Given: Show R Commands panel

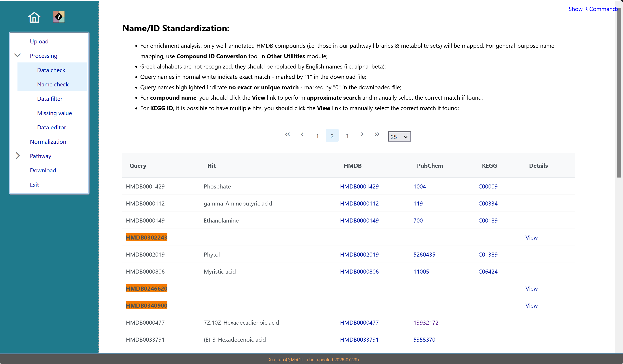Looking at the screenshot, I should 593,9.
